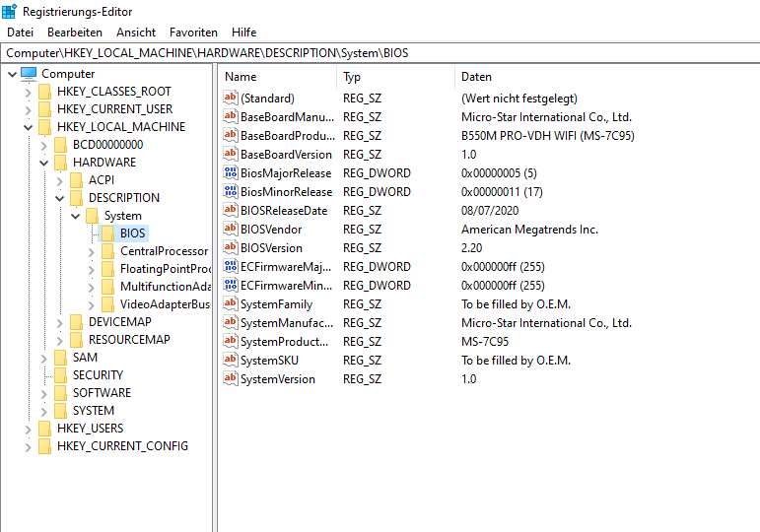Collapse the Computer root node
This screenshot has height=532, width=760.
[x=13, y=74]
